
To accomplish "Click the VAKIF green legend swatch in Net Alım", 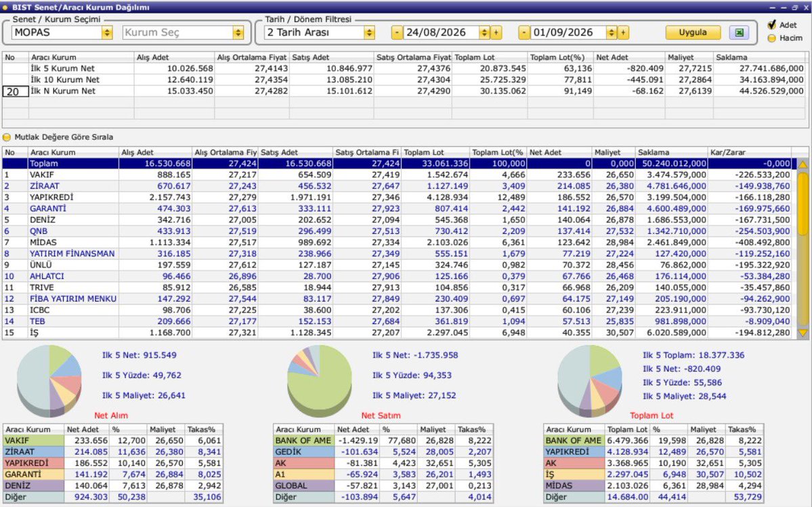I will pos(34,441).
